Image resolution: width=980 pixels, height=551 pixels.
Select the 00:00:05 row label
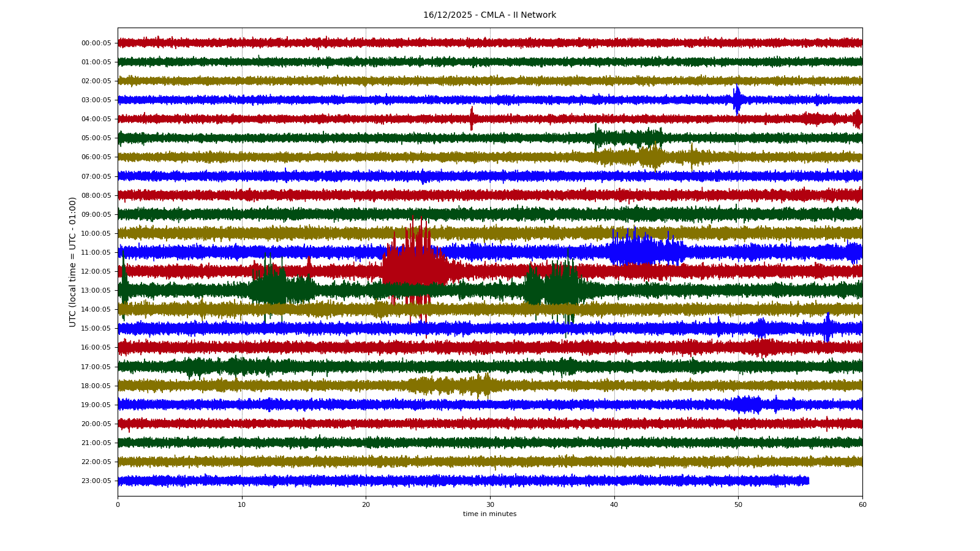[x=96, y=43]
